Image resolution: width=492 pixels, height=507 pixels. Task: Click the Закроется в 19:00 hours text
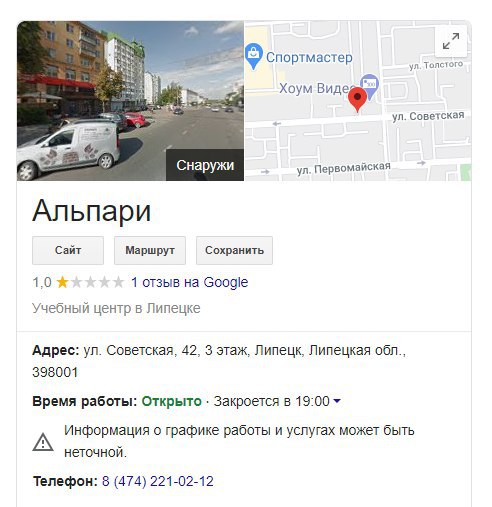pyautogui.click(x=272, y=401)
